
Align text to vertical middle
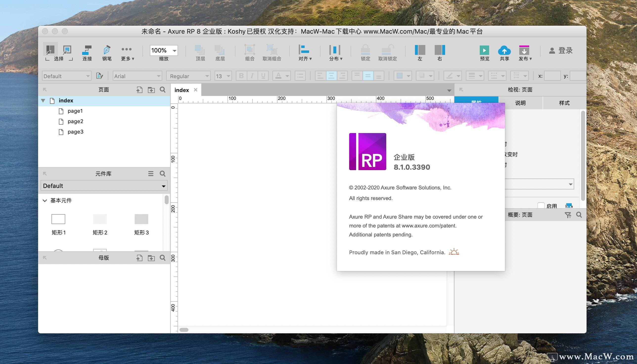(368, 76)
